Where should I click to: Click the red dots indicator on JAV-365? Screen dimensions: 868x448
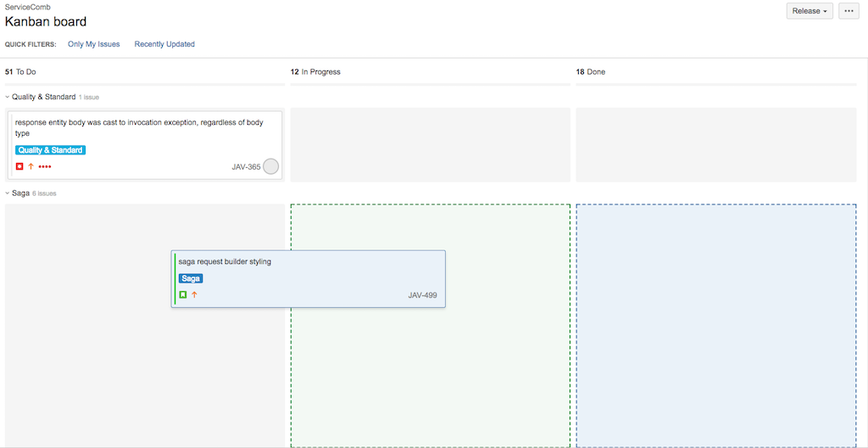(45, 166)
